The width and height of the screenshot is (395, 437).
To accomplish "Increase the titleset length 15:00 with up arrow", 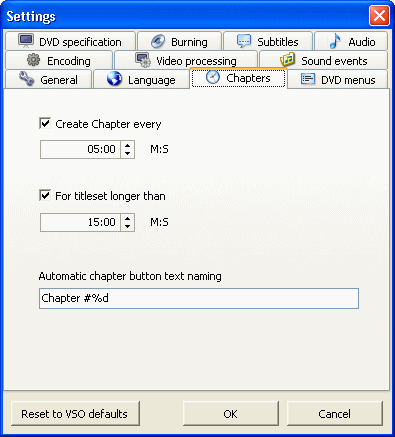I will [x=127, y=218].
